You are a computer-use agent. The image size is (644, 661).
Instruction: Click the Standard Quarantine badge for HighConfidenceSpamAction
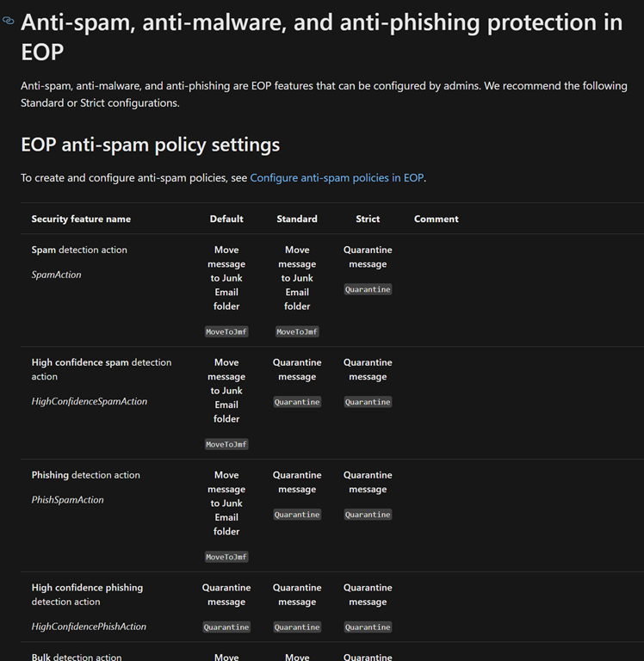[x=297, y=402]
